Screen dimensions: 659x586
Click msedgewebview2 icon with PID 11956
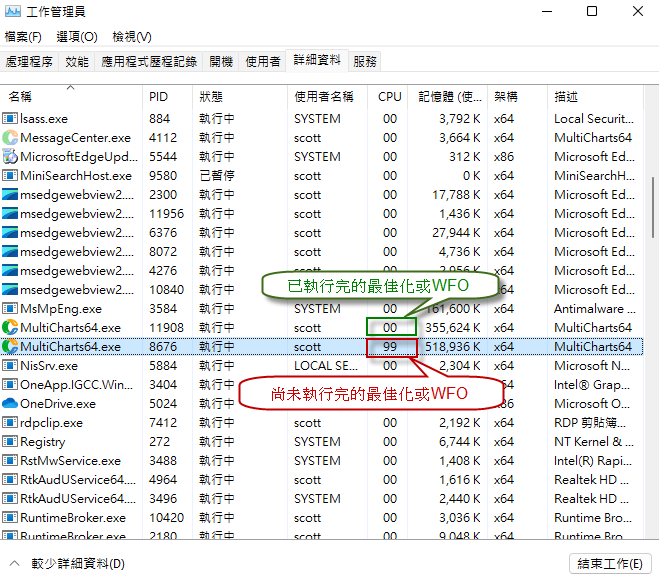(x=10, y=214)
